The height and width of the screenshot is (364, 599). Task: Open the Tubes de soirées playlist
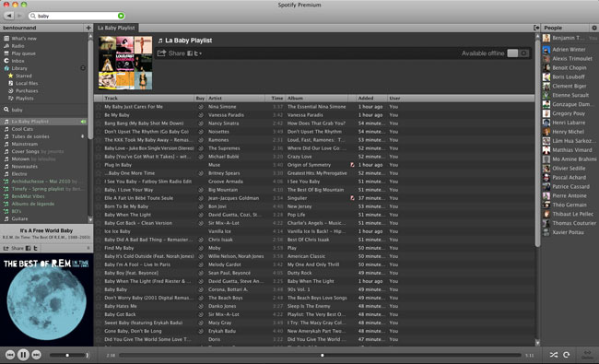[x=30, y=136]
